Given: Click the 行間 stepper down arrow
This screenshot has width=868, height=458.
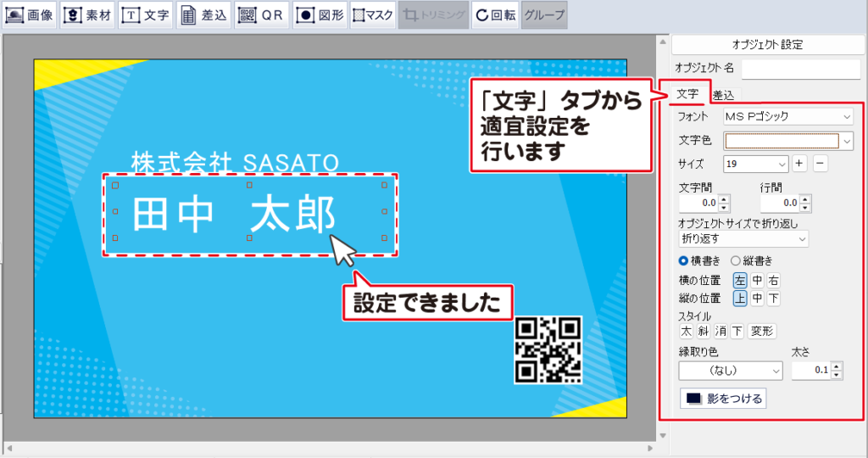Looking at the screenshot, I should (805, 208).
